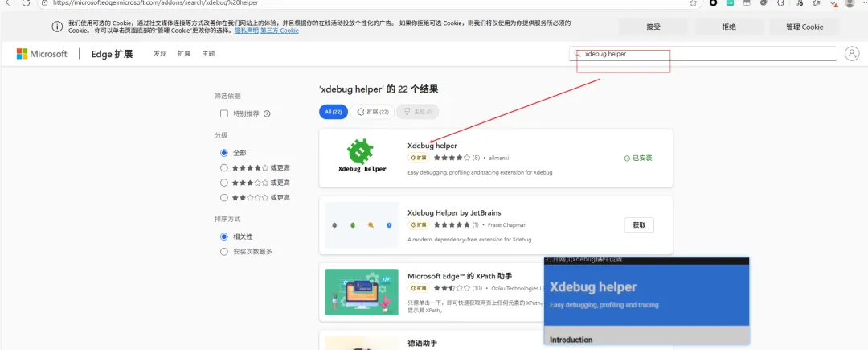The height and width of the screenshot is (350, 868).
Task: Select the 全部 rating radio button
Action: [x=224, y=153]
